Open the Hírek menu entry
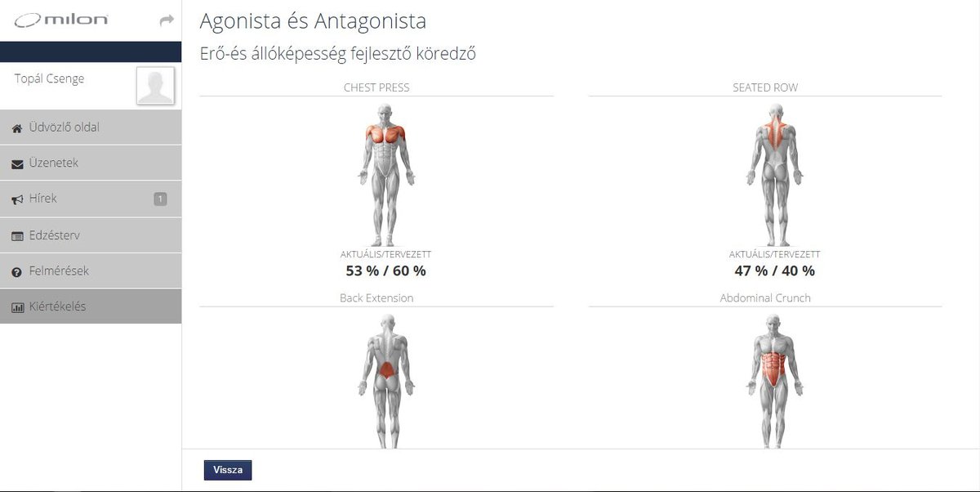980x492 pixels. pos(91,199)
